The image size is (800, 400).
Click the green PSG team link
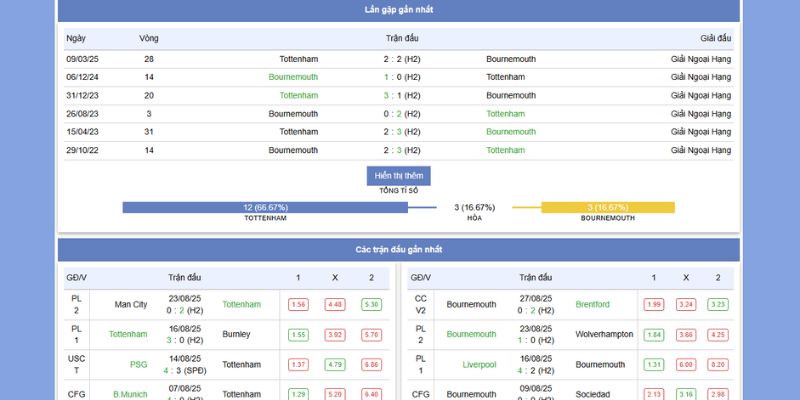(x=138, y=365)
